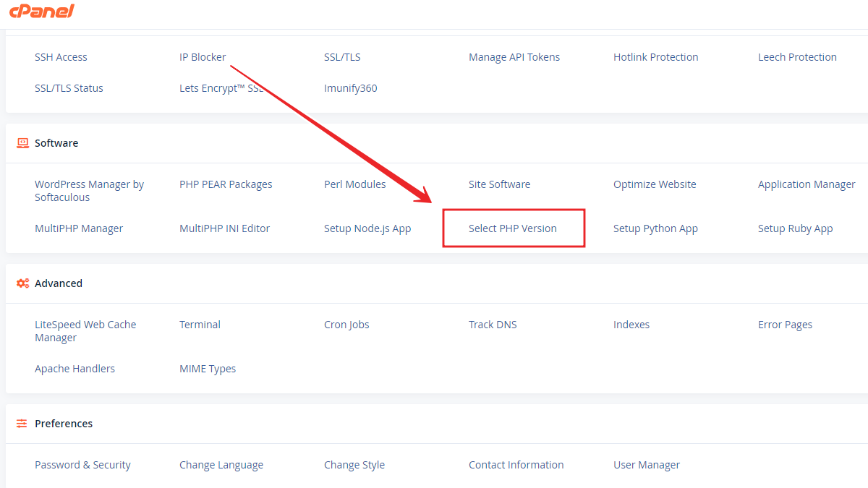Click the cPanel logo
The image size is (868, 488).
(41, 11)
